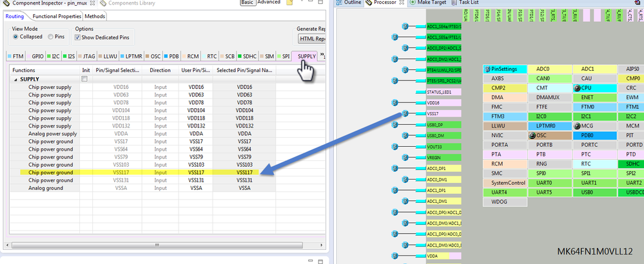This screenshot has width=644, height=264.
Task: Close the Processor view tab with its X
Action: pyautogui.click(x=402, y=3)
